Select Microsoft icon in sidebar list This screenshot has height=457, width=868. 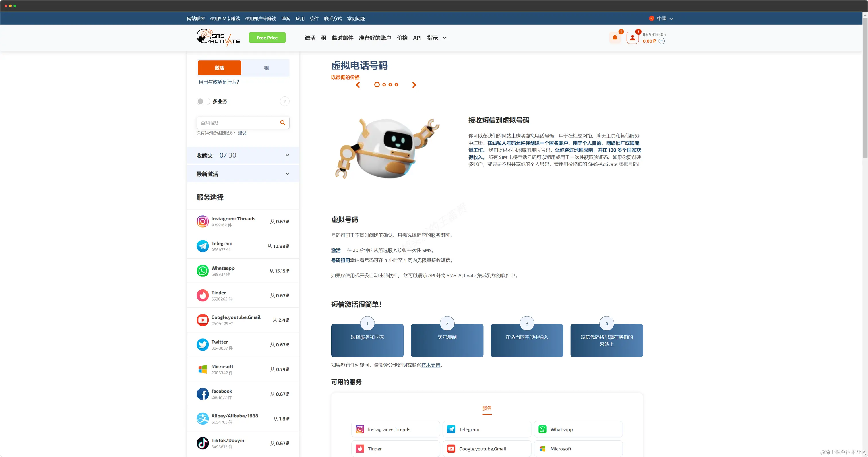pos(203,369)
